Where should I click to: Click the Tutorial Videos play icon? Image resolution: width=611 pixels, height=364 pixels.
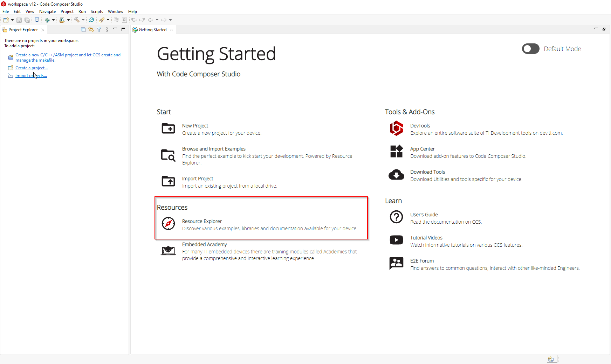tap(396, 240)
